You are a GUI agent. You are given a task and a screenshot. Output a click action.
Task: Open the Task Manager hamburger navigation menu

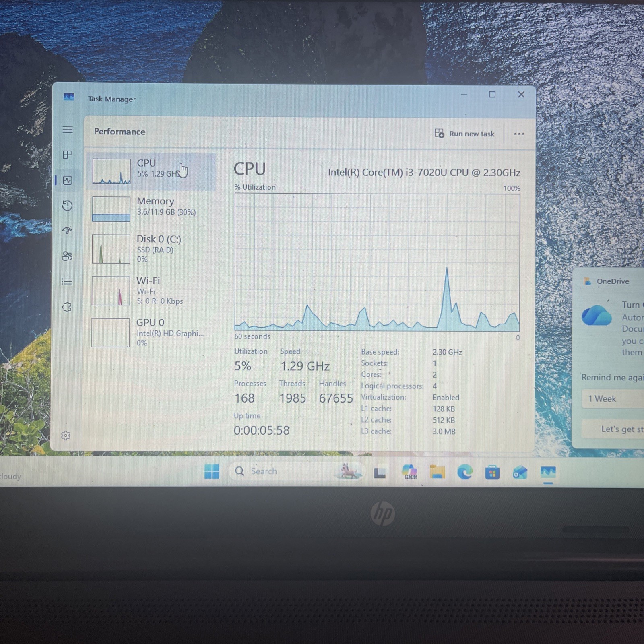point(68,130)
